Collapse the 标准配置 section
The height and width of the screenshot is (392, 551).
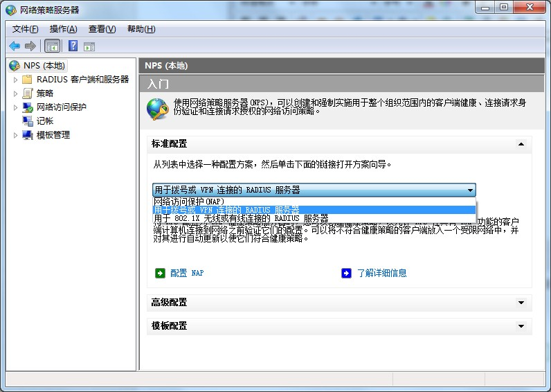[x=521, y=144]
